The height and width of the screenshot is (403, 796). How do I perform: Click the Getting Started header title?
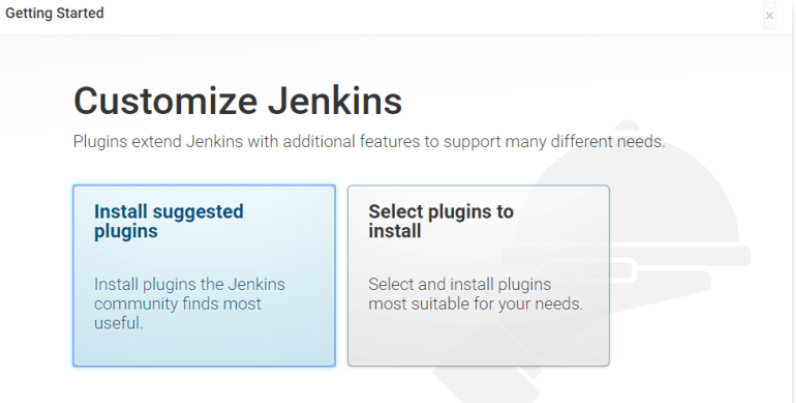[54, 13]
